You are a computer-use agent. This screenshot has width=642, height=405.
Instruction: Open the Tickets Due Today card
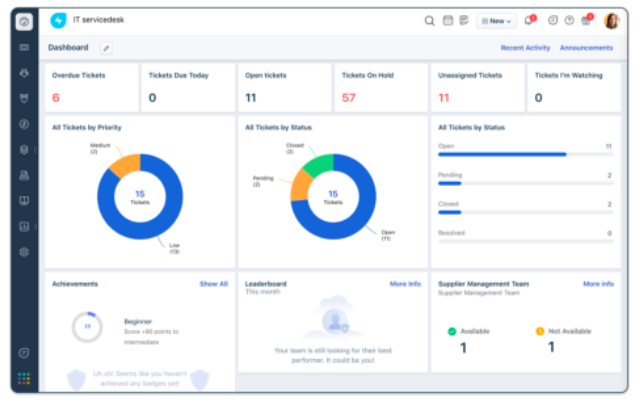188,87
